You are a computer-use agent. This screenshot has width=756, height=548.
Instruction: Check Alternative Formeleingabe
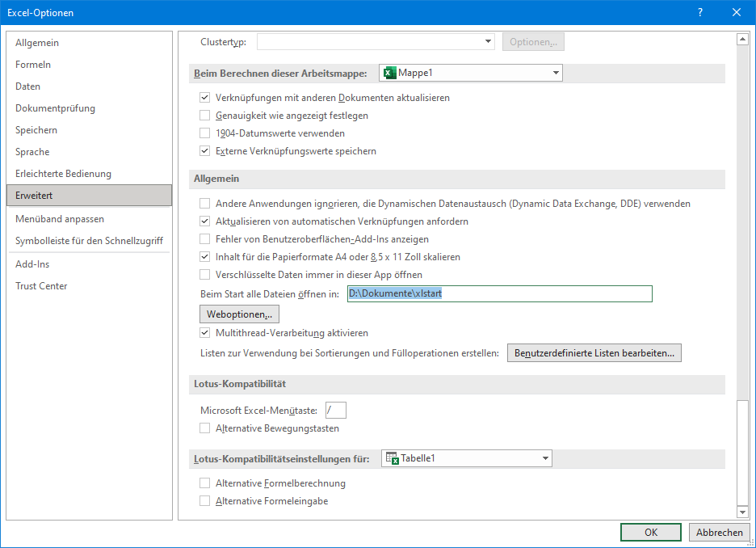click(205, 501)
